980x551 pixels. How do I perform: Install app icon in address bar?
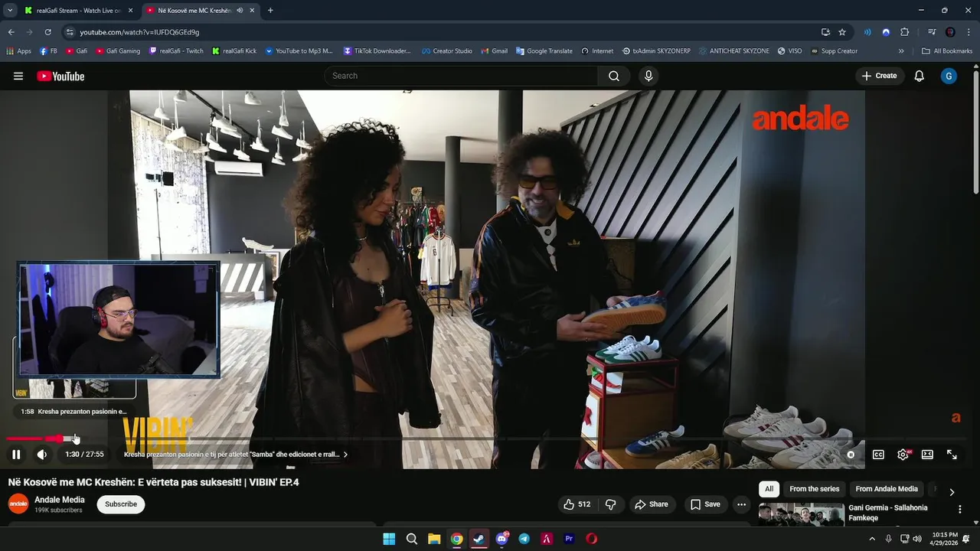(x=825, y=32)
